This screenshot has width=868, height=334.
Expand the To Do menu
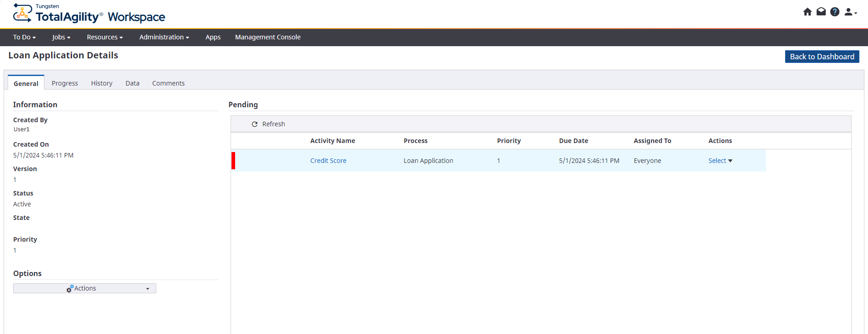24,37
